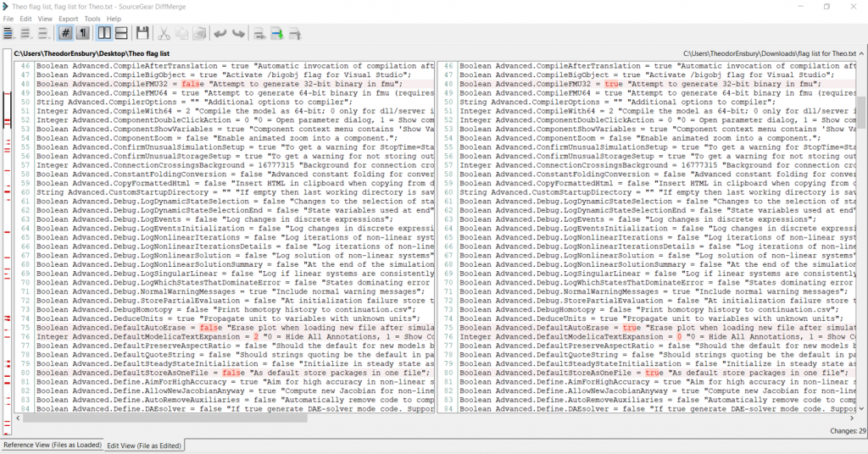Screen dimensions: 868x454
Task: Click the left pane path 'Desktop\Theo flag list'
Action: 134,53
